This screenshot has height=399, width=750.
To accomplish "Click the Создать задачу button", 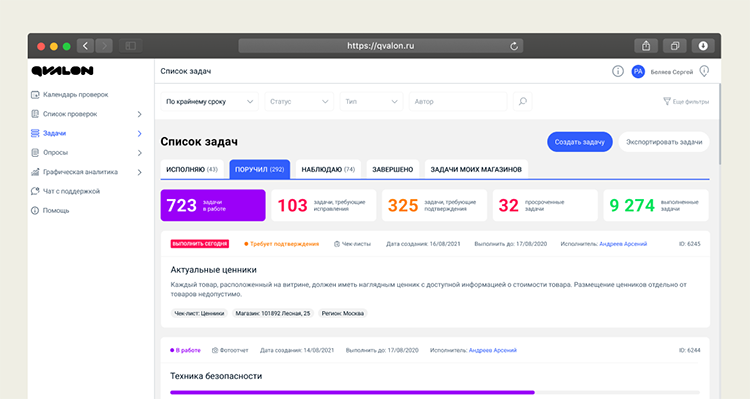I will [580, 142].
